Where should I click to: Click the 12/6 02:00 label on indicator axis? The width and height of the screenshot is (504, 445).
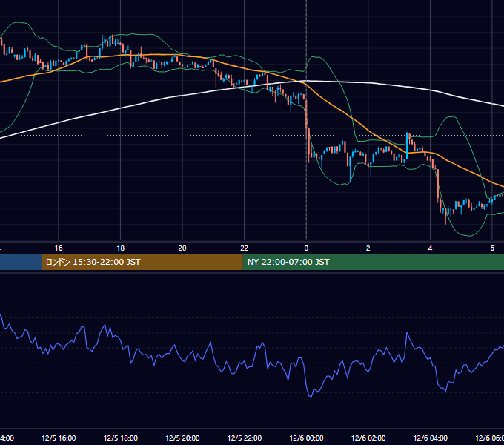tap(368, 438)
